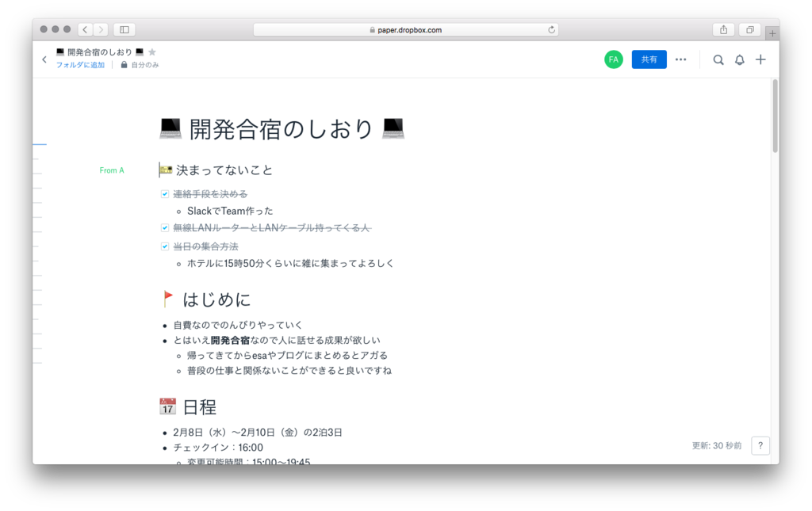The height and width of the screenshot is (511, 812).
Task: Go forward with Safari's forward arrow
Action: [101, 29]
